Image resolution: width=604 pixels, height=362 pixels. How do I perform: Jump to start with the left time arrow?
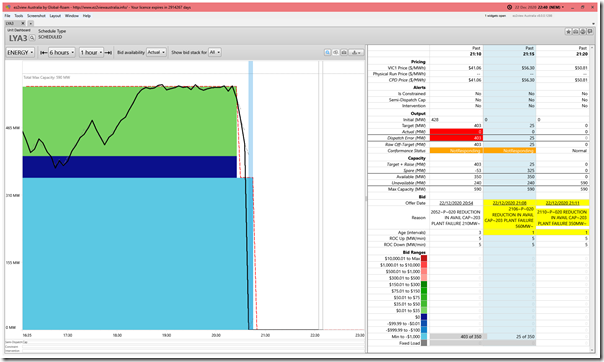point(44,52)
